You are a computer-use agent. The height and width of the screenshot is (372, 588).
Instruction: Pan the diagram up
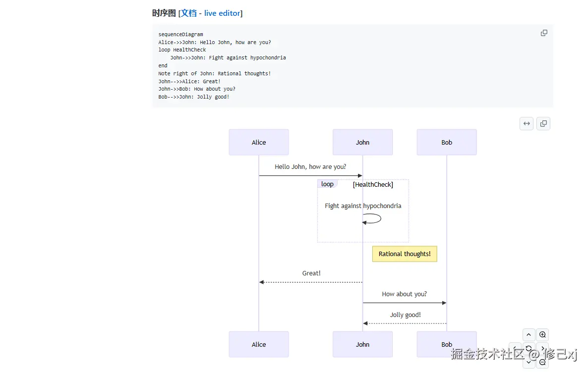click(529, 335)
